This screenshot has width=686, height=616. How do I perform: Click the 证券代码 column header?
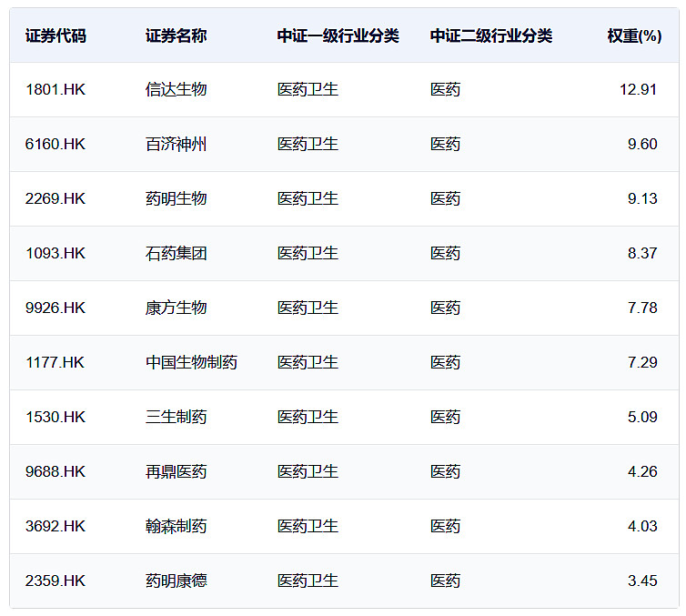[x=55, y=35]
